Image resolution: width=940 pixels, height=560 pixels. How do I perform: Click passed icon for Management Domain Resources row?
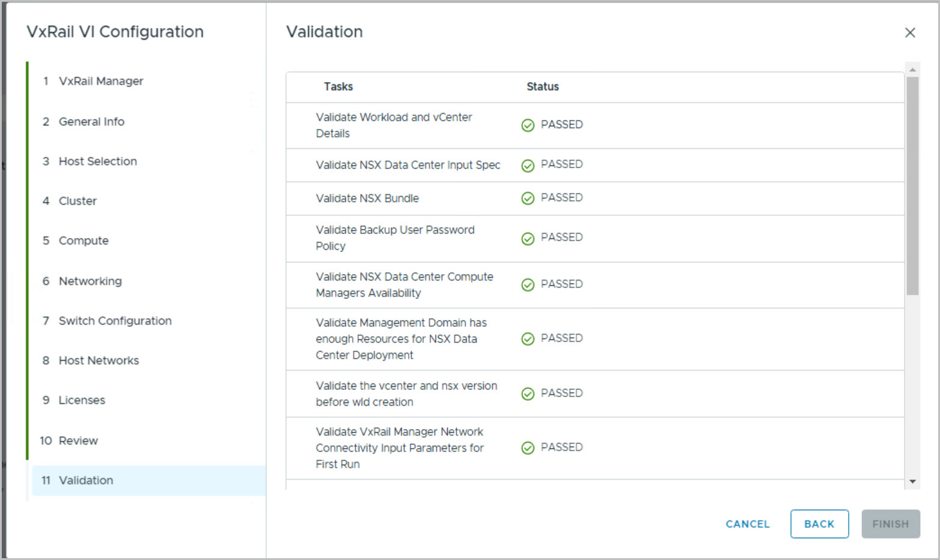tap(528, 339)
